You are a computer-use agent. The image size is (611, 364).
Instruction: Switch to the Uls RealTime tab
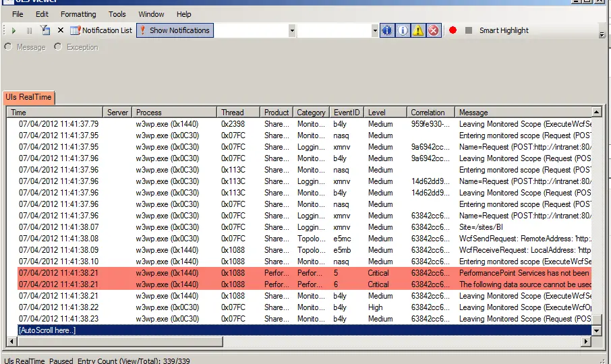point(28,97)
